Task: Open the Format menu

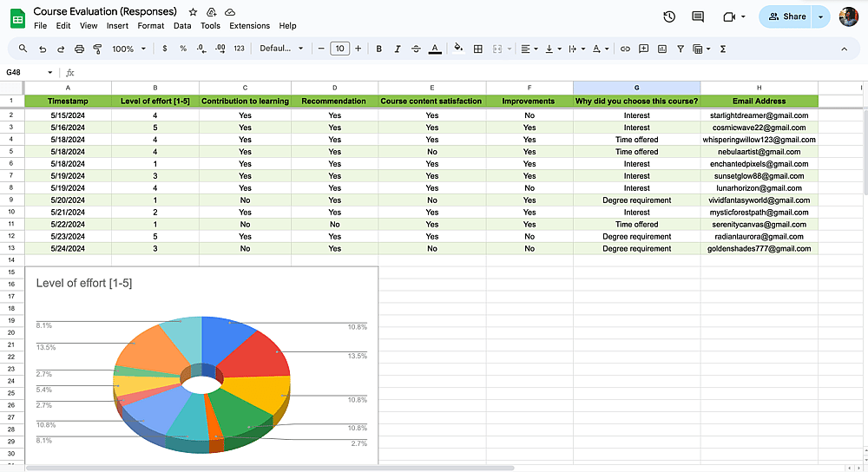Action: (150, 25)
